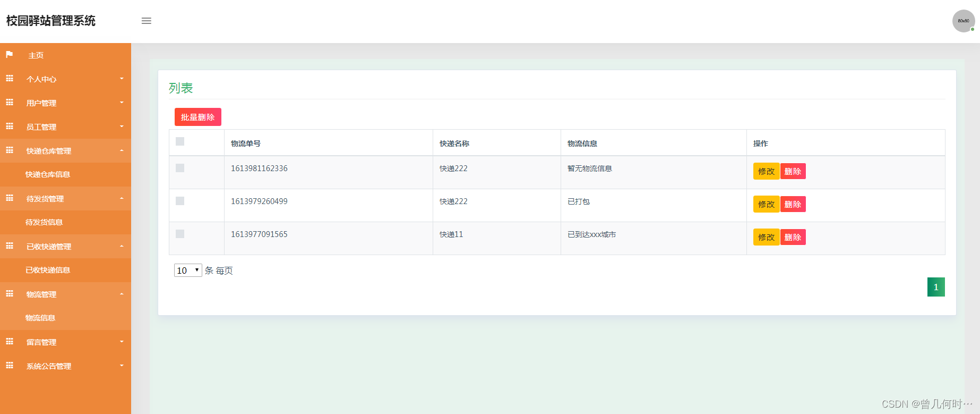
Task: Click 修改 for order 1613977091565
Action: pyautogui.click(x=766, y=237)
